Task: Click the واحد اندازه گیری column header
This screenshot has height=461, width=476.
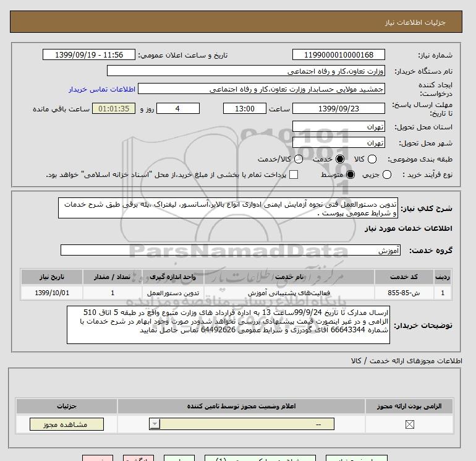Action: pos(173,277)
